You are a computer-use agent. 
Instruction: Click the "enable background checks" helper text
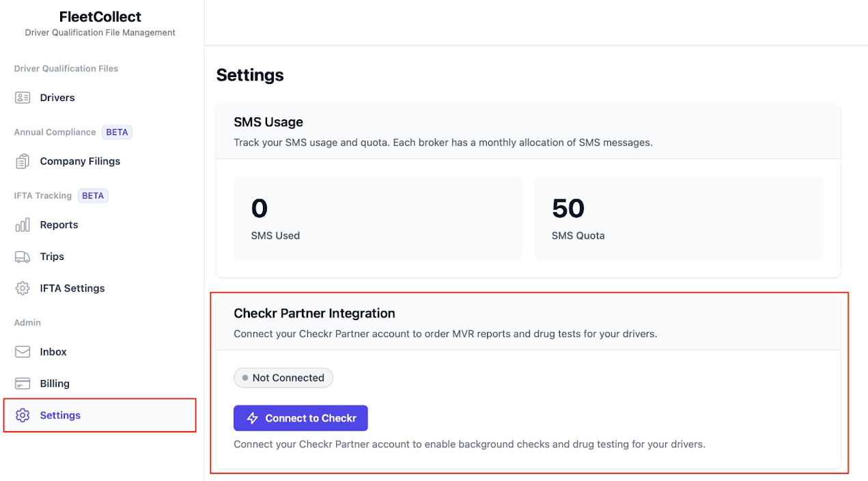(469, 444)
